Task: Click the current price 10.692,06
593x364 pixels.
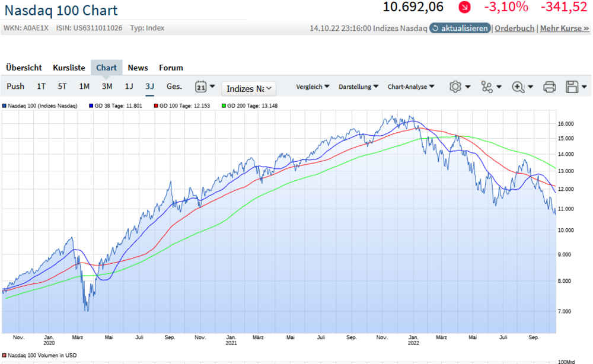Action: coord(413,7)
